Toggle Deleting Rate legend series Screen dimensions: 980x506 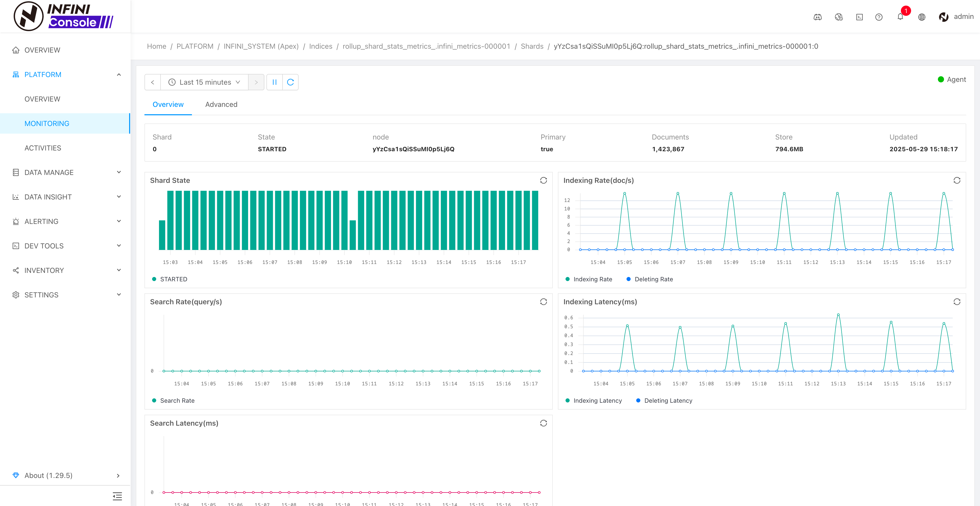click(x=653, y=279)
